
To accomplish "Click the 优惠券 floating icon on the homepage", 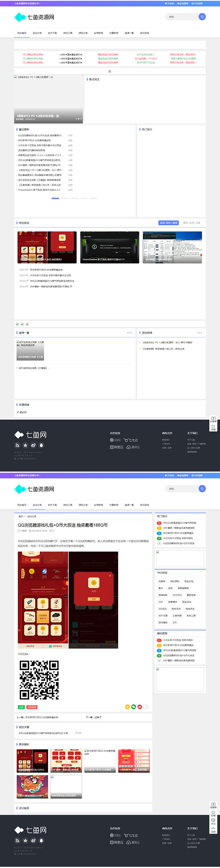I will [x=213, y=419].
